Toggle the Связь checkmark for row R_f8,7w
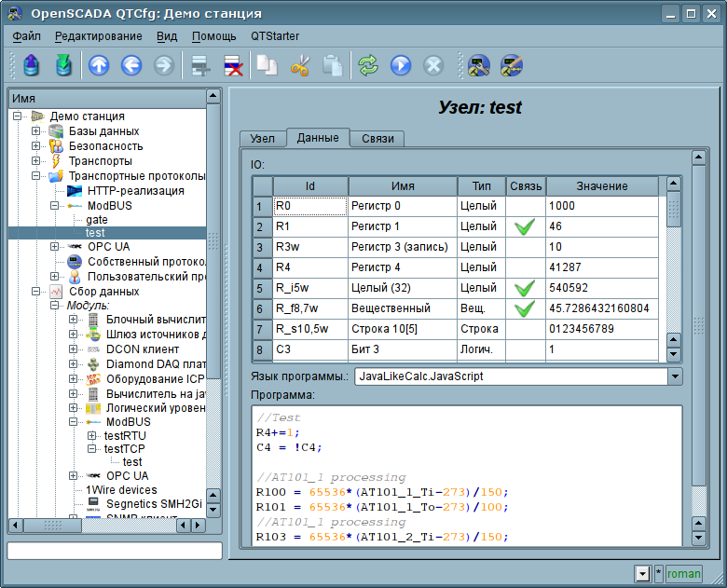The image size is (727, 588). point(526,308)
